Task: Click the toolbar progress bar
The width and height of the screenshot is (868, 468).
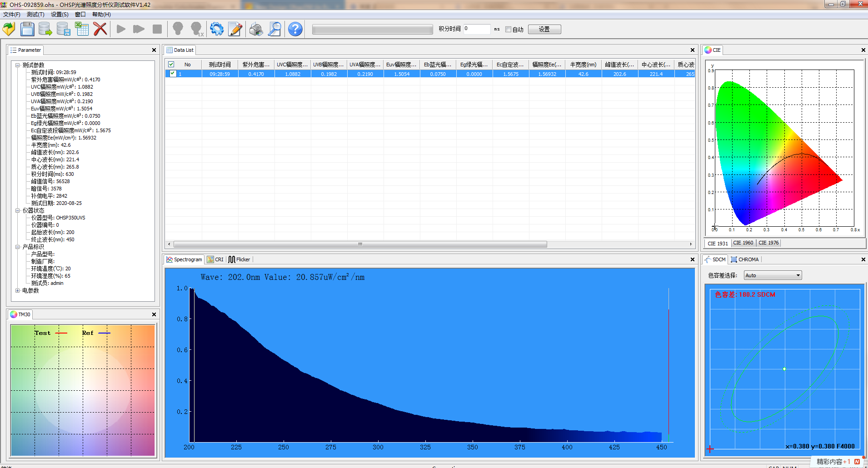Action: (x=373, y=30)
